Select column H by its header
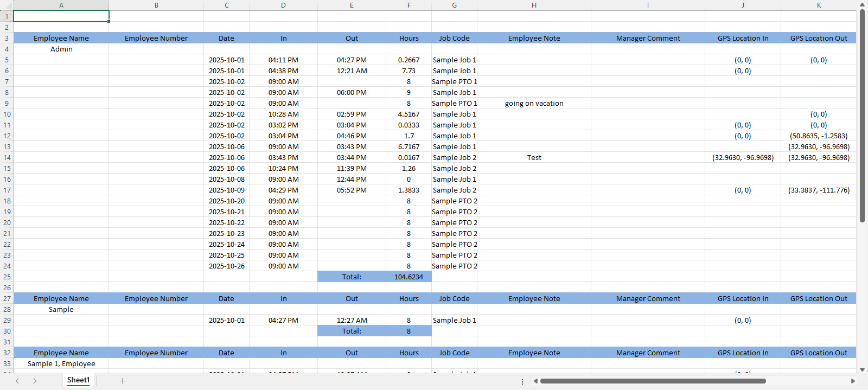 534,5
